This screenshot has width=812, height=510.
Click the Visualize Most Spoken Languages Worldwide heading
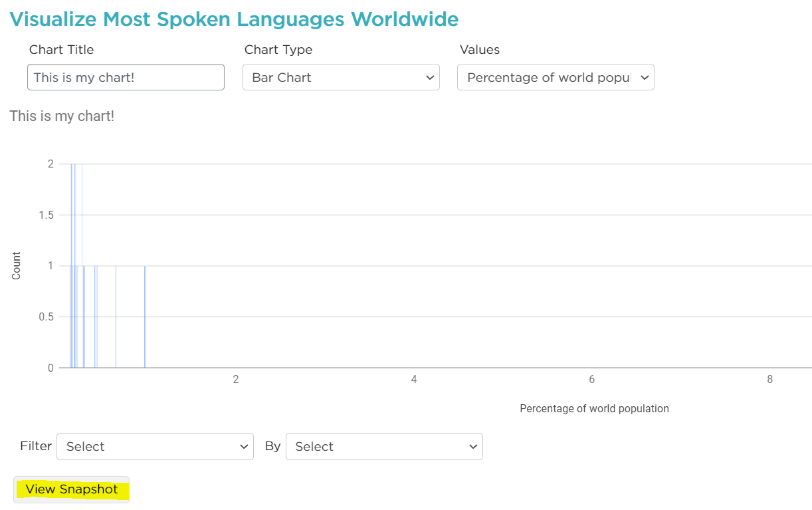pyautogui.click(x=234, y=19)
